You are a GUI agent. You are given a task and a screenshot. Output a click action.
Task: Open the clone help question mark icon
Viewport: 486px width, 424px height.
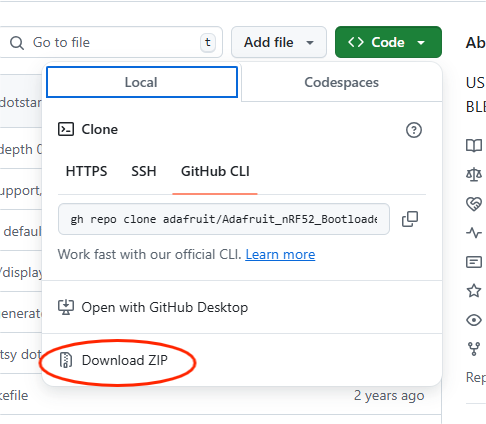pos(414,130)
